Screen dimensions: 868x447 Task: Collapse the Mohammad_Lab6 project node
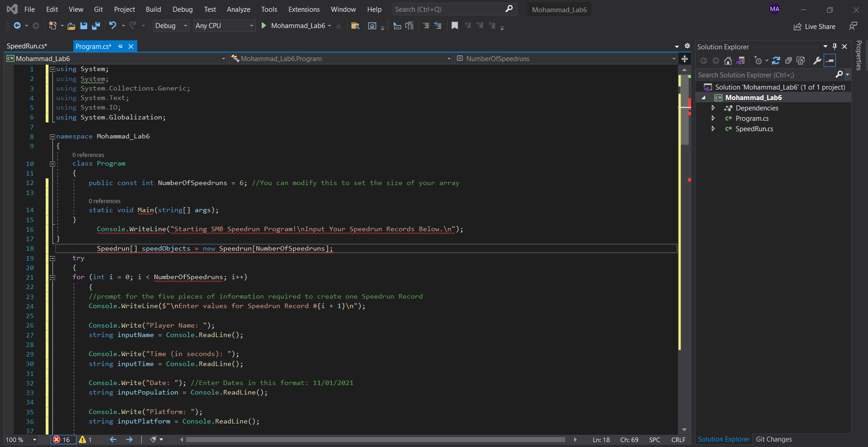[704, 98]
